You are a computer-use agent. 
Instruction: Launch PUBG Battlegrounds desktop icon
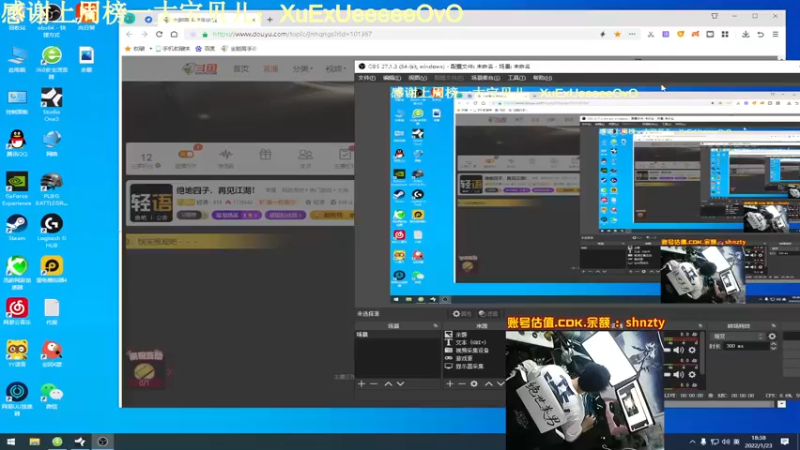click(x=52, y=189)
